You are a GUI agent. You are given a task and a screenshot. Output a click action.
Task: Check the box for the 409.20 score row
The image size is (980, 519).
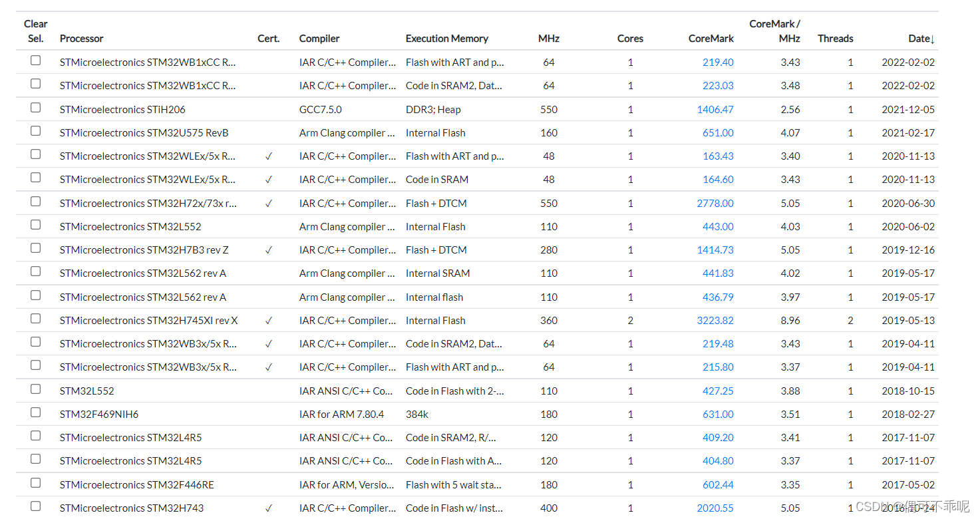[x=36, y=436]
